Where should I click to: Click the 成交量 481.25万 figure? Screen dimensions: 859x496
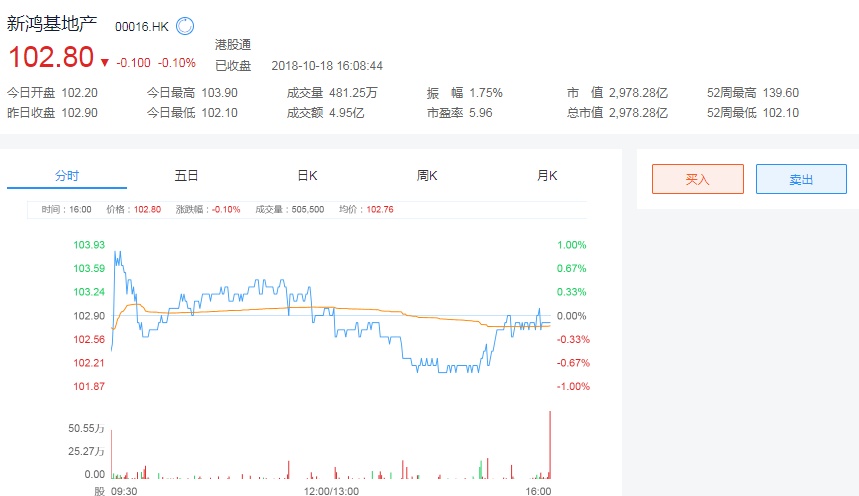click(x=349, y=93)
